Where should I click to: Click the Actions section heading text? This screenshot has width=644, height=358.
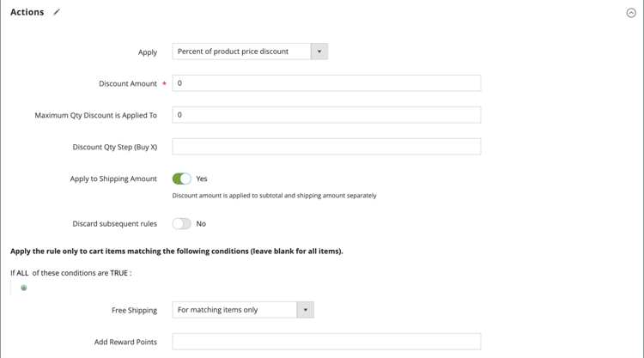27,13
